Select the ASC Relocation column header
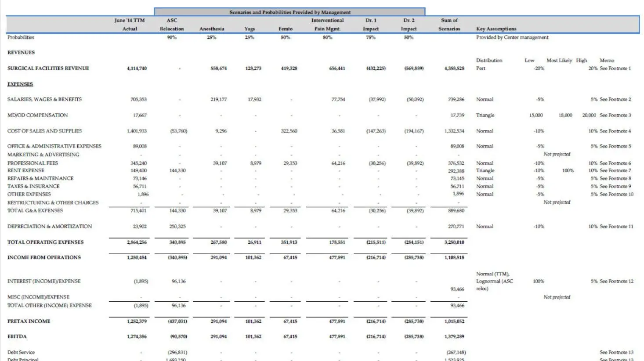The height and width of the screenshot is (361, 644). (172, 25)
